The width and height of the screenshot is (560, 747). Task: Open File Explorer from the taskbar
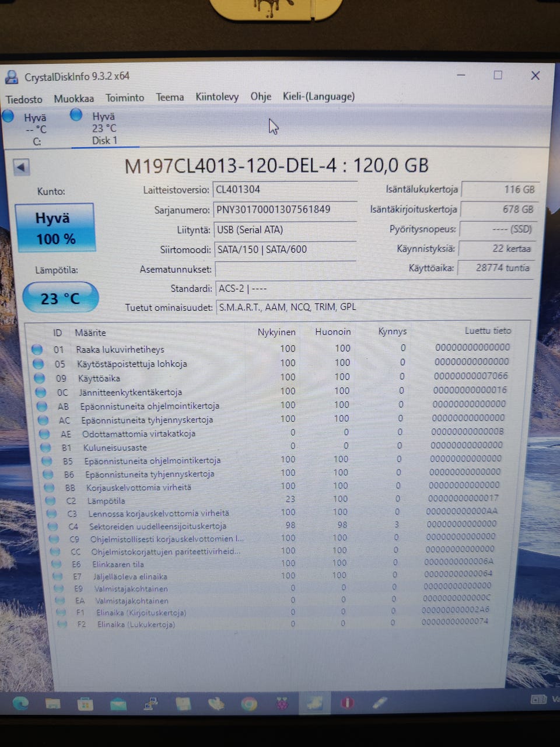point(52,704)
